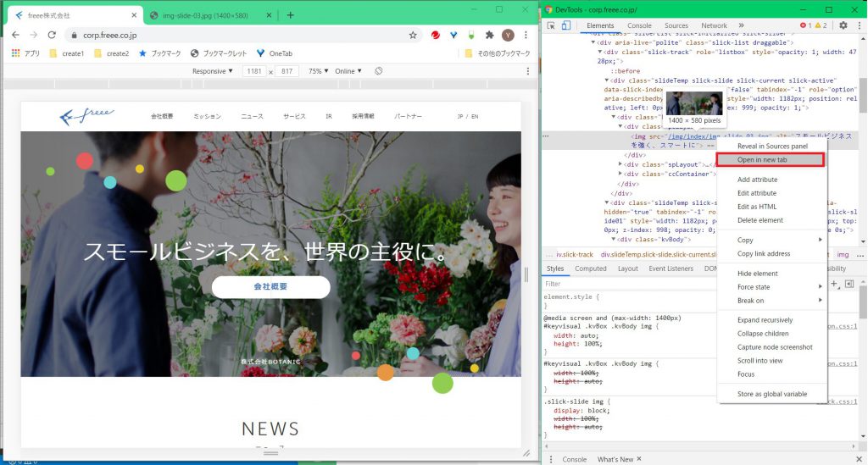Show more DevTools panel tabs
The width and height of the screenshot is (868, 465).
coord(741,25)
